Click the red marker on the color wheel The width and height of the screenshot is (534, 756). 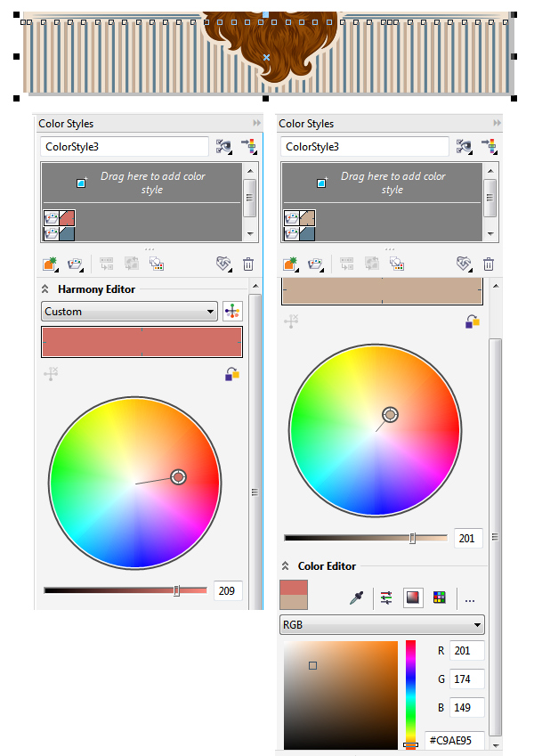[x=178, y=476]
